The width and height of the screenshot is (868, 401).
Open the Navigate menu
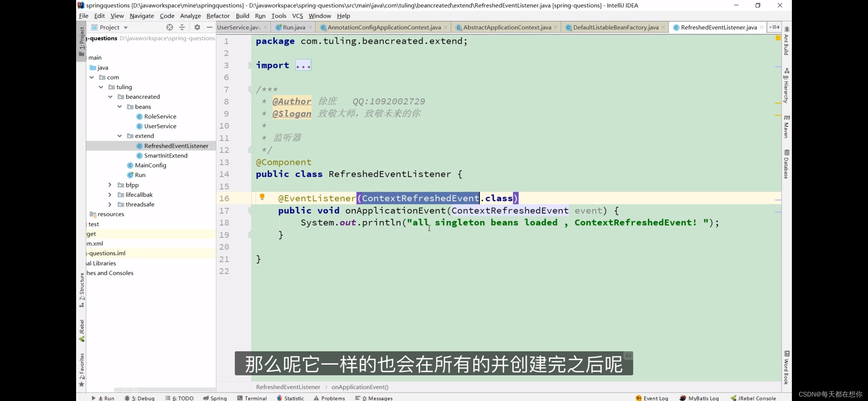point(142,16)
